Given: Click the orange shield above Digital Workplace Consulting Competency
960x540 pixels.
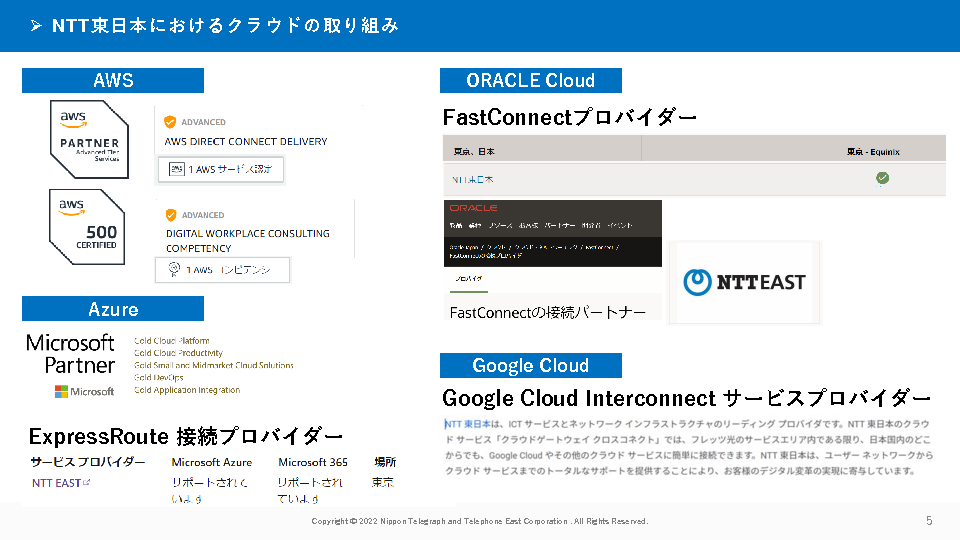Looking at the screenshot, I should tap(170, 214).
